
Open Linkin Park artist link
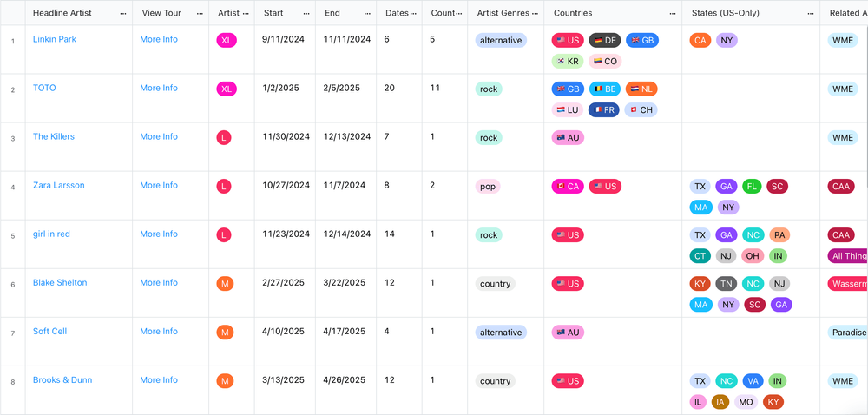(x=54, y=39)
